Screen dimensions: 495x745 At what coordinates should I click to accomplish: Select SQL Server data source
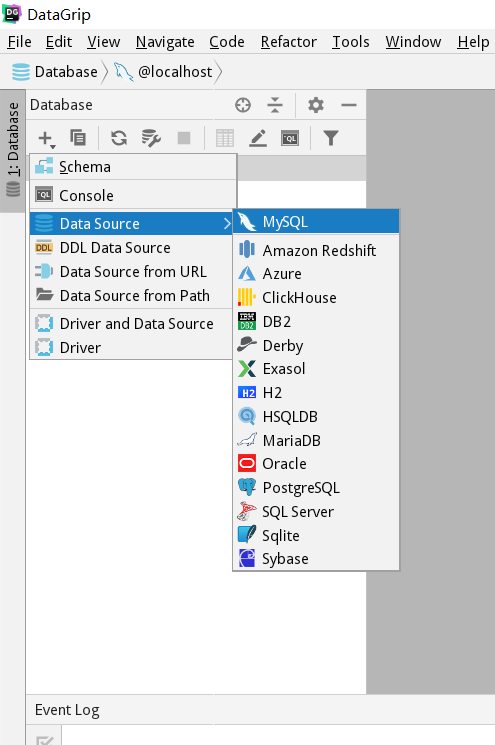(316, 512)
